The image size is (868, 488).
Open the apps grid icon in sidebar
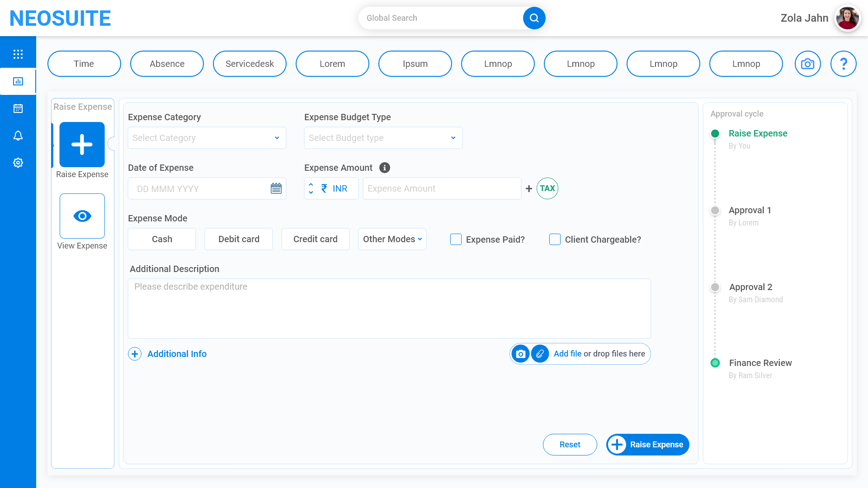click(18, 54)
